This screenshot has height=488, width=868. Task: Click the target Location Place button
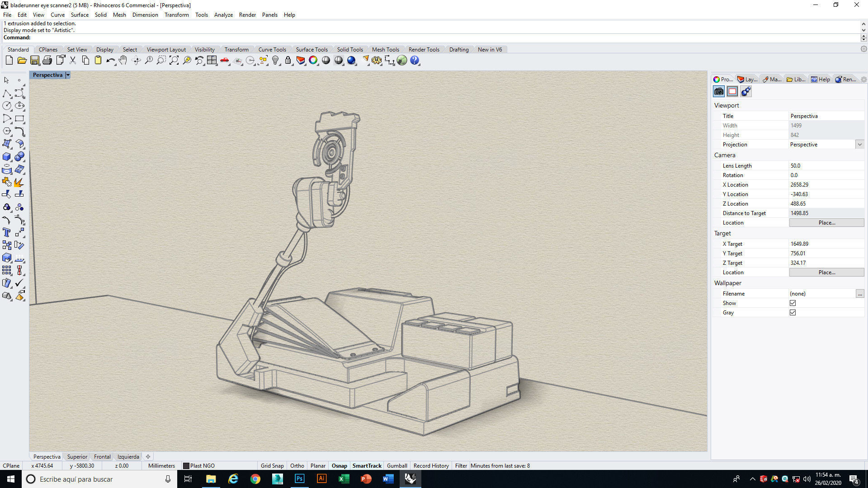(826, 272)
